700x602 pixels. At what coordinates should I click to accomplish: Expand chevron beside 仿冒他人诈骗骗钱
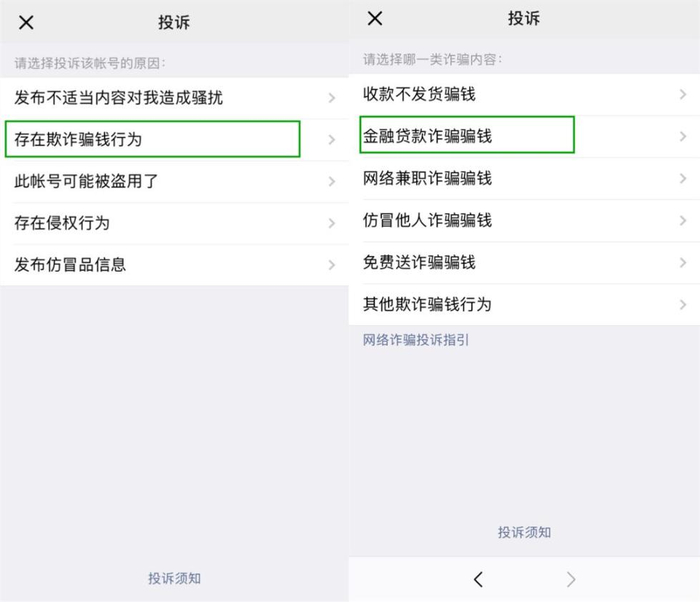tap(683, 221)
